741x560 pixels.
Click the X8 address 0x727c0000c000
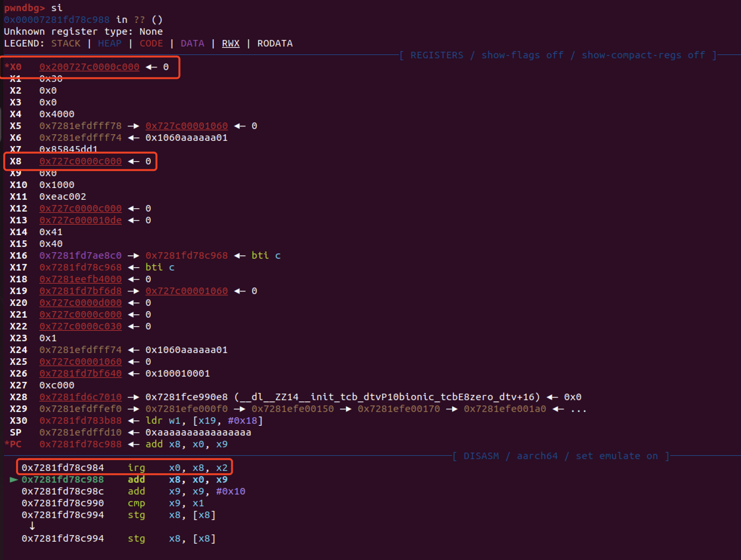click(x=80, y=161)
